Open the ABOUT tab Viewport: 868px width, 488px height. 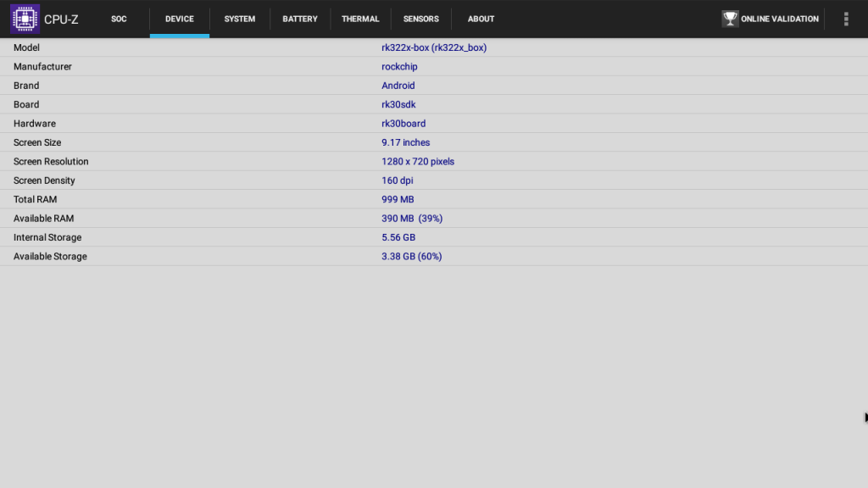(x=481, y=19)
